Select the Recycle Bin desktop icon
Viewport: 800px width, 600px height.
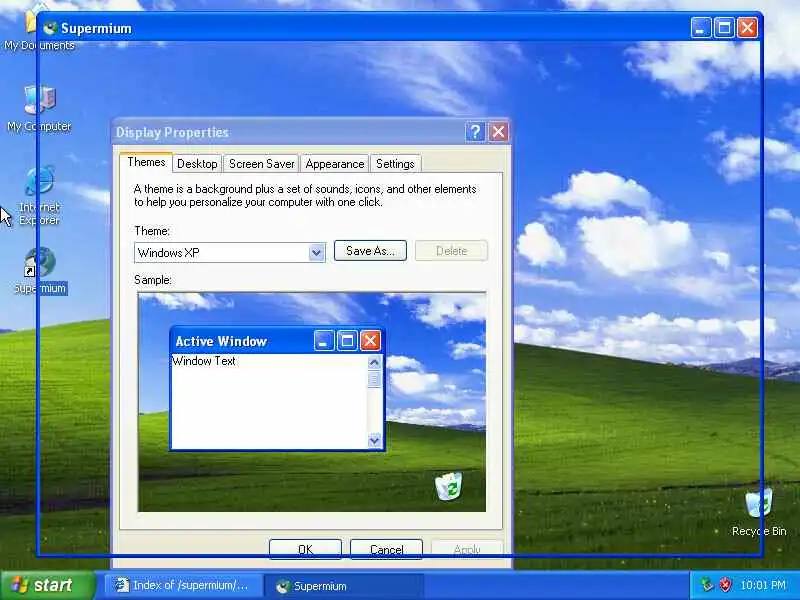click(x=759, y=512)
